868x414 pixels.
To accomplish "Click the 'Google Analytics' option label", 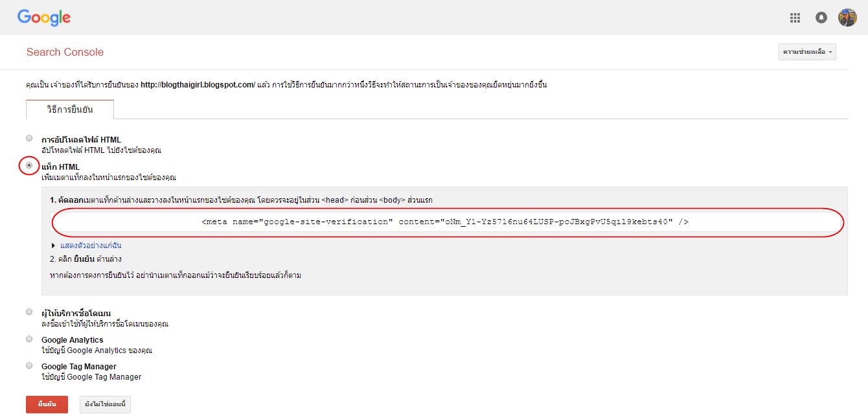I will [x=73, y=340].
